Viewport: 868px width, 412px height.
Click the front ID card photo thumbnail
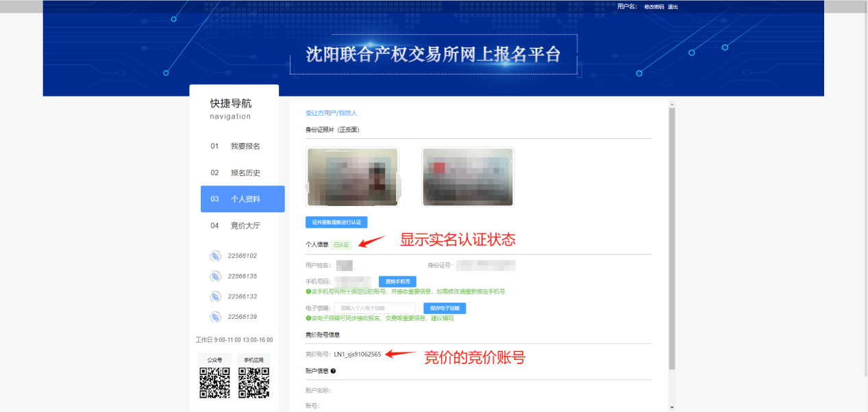pos(353,177)
